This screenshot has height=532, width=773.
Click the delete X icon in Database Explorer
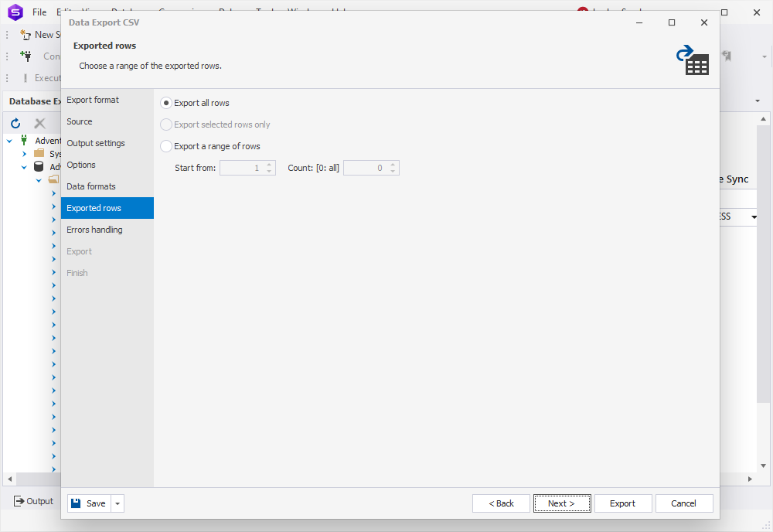[x=40, y=123]
